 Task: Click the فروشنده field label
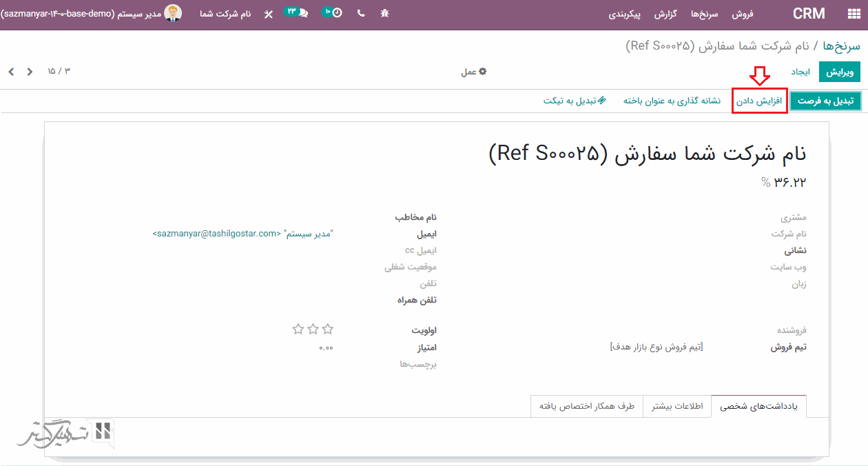click(792, 330)
